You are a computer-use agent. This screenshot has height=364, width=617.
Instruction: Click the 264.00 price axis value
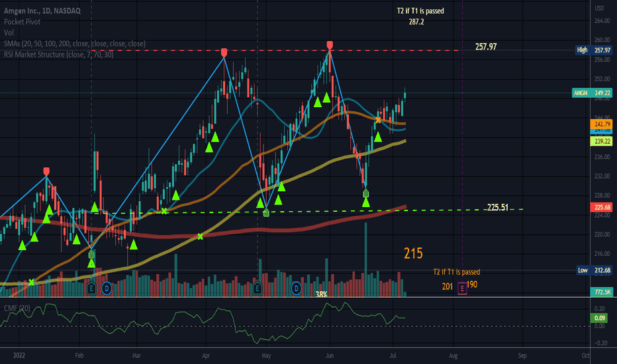(x=602, y=21)
